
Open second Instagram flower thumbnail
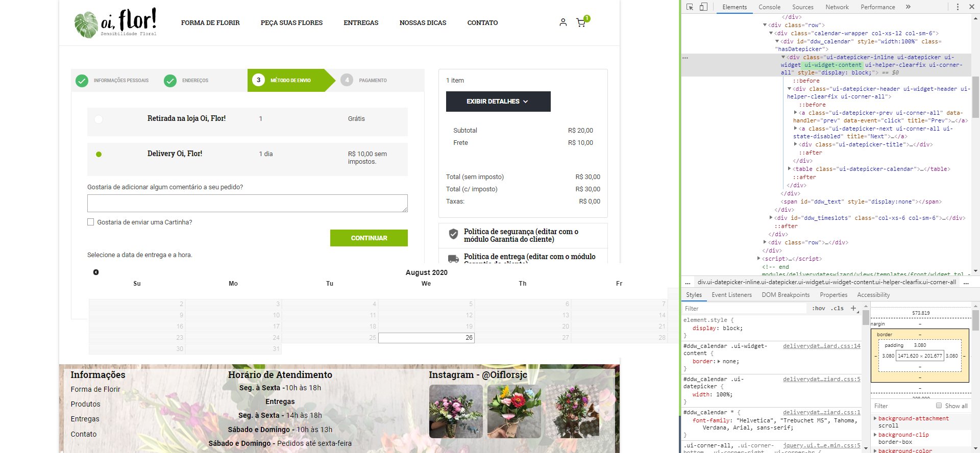point(514,411)
